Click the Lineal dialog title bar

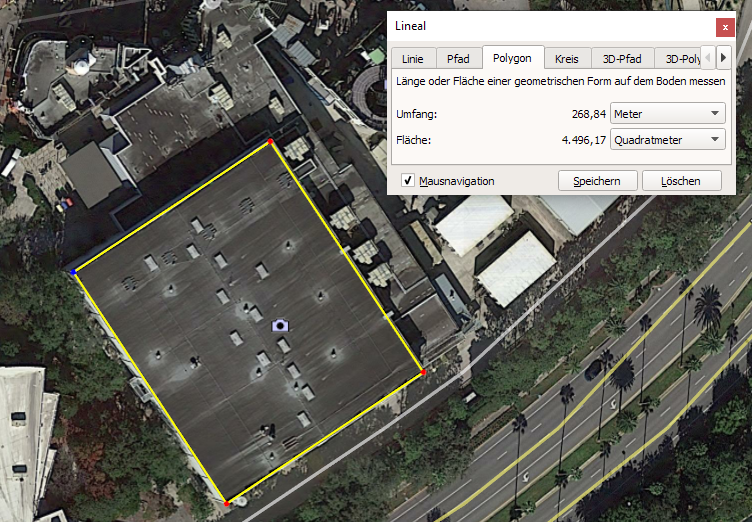540,26
